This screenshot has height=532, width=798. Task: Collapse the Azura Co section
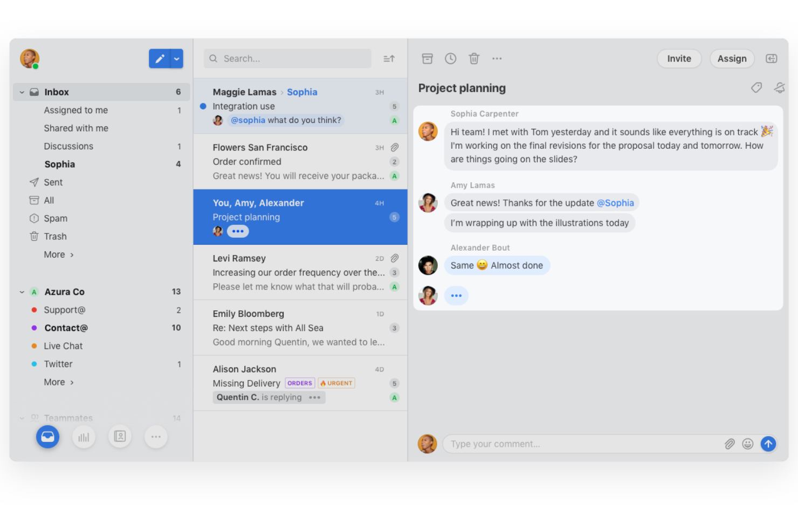[x=22, y=292]
